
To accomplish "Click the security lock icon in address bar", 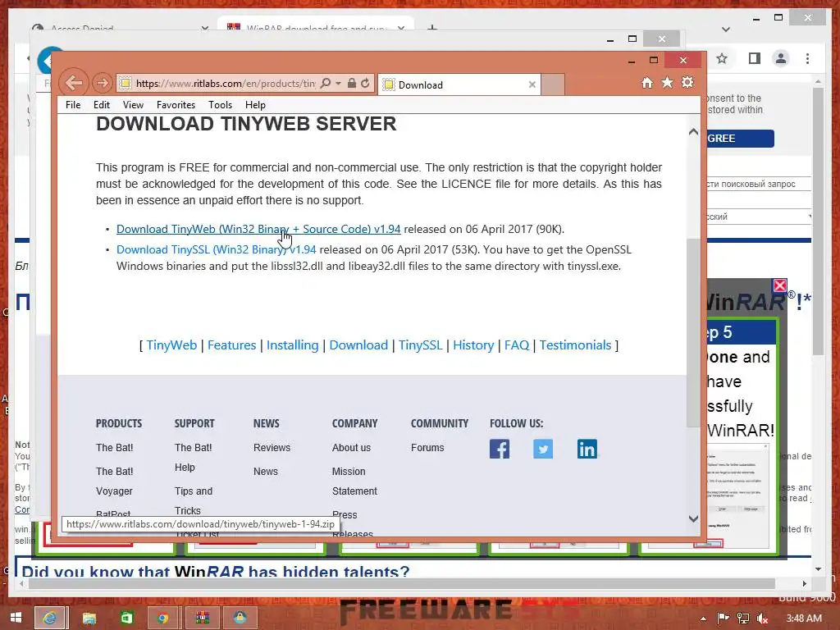I will (x=351, y=83).
